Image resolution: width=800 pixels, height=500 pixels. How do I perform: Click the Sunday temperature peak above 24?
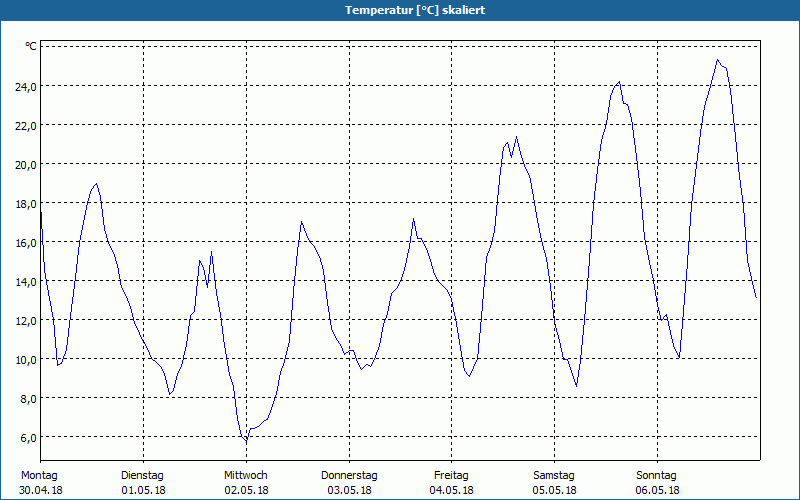pos(717,60)
